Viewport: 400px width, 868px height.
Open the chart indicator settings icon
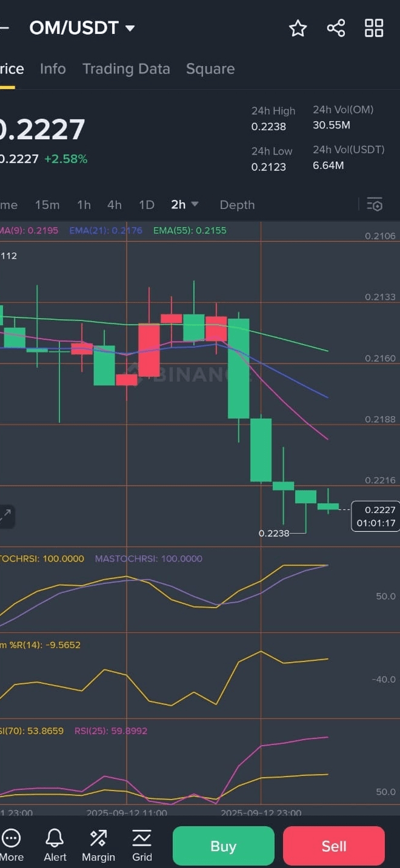pos(375,205)
